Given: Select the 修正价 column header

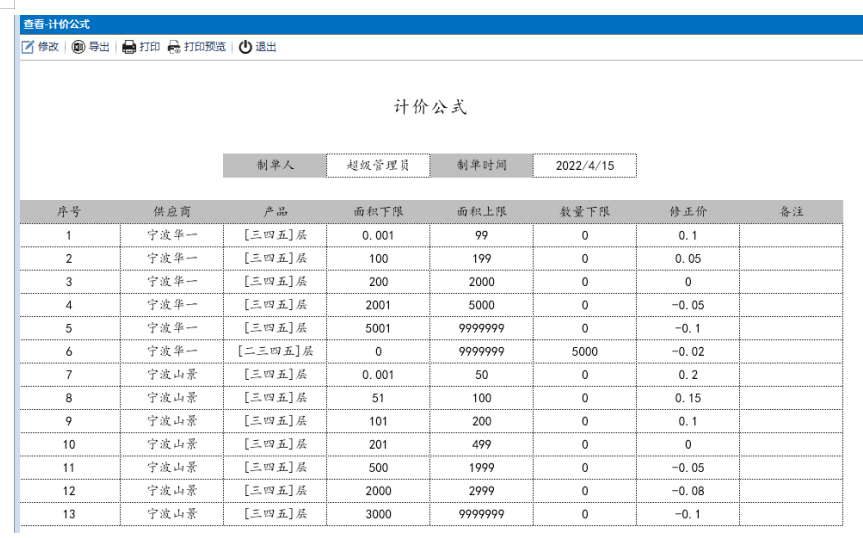Looking at the screenshot, I should [x=687, y=212].
